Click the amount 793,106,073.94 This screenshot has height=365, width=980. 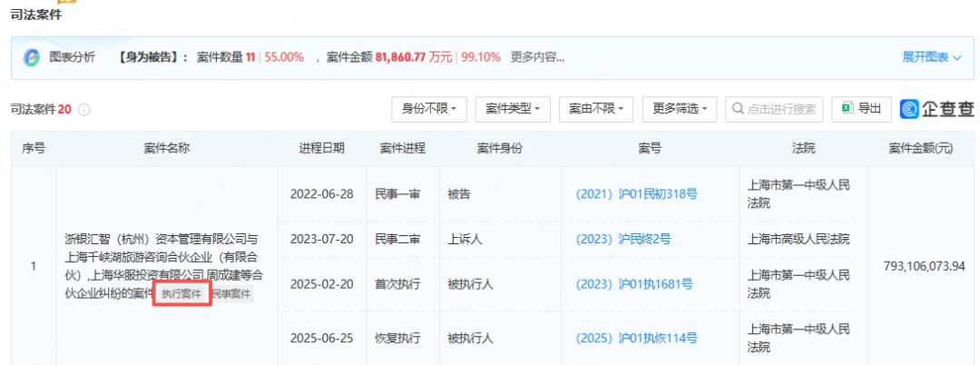925,266
